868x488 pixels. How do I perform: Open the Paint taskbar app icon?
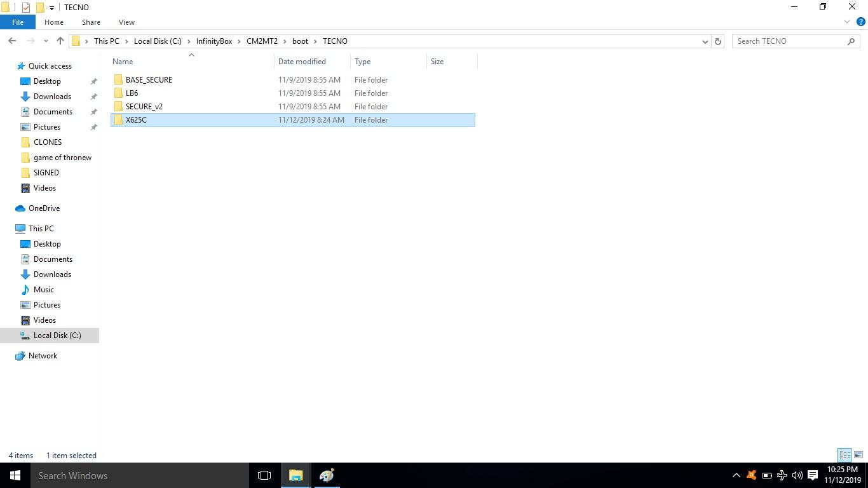tap(327, 475)
